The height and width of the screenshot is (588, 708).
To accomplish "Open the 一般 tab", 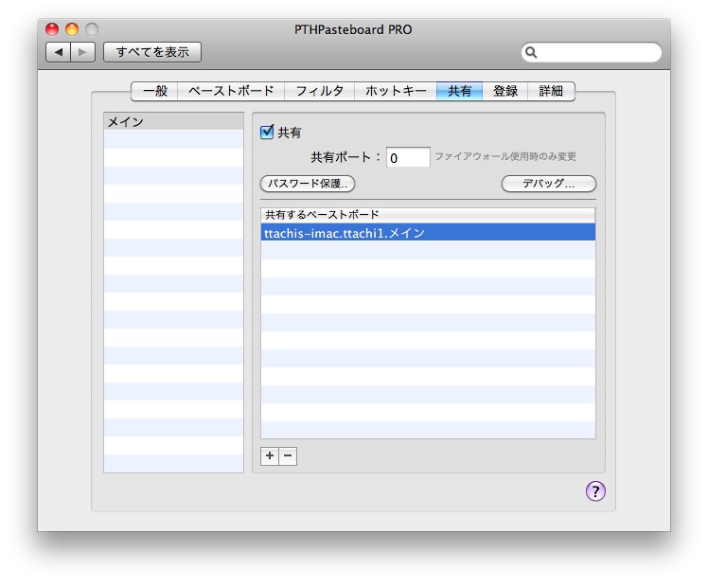I will pyautogui.click(x=154, y=92).
